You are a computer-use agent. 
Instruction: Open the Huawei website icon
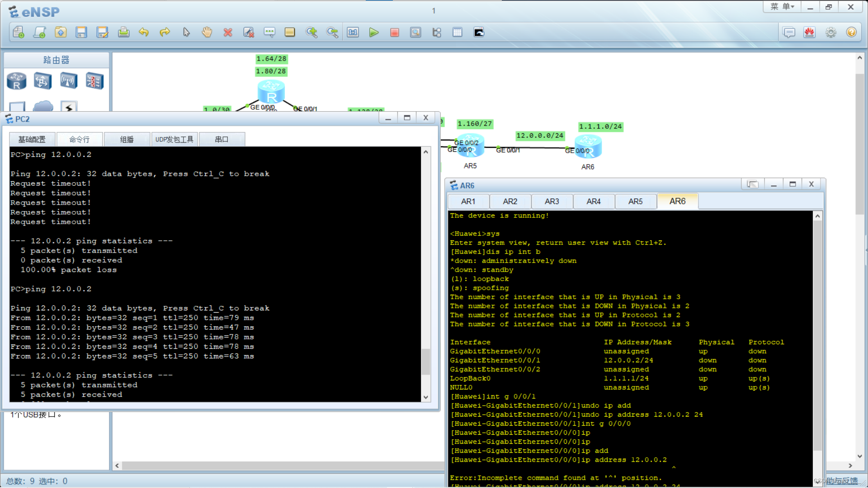810,32
